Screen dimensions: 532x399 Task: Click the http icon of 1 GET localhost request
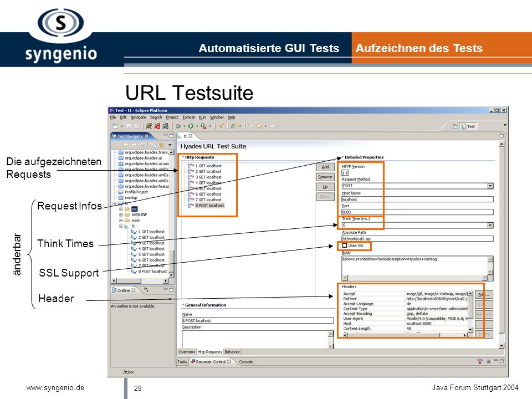point(191,166)
